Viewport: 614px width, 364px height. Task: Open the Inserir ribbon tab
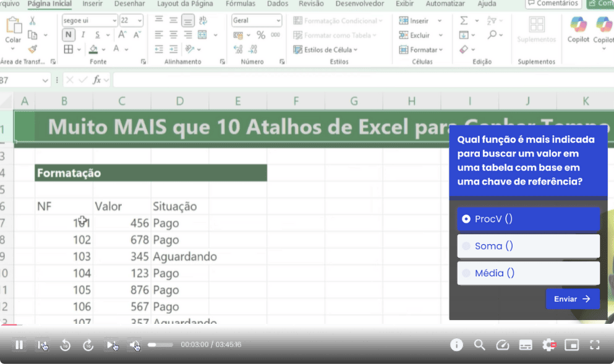(93, 4)
